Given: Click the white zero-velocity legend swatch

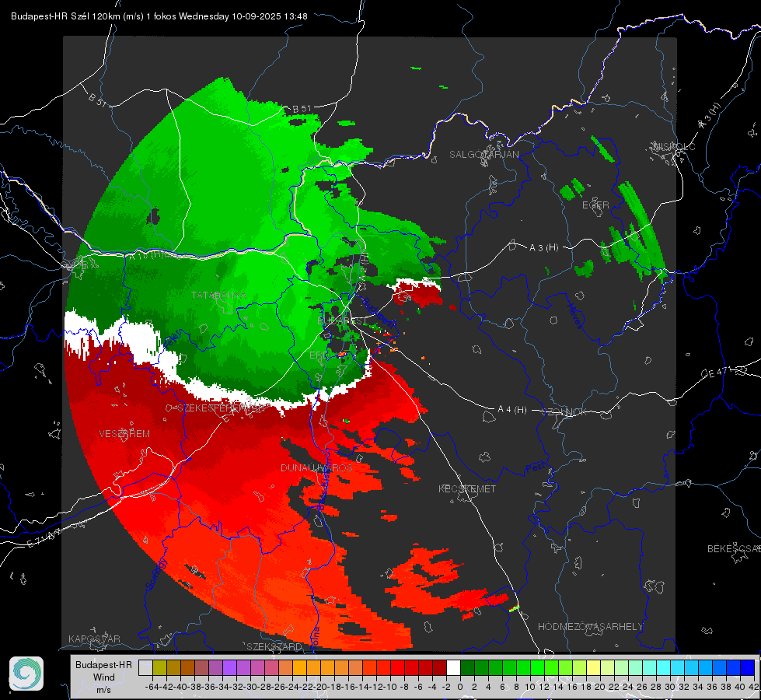Looking at the screenshot, I should tap(453, 667).
